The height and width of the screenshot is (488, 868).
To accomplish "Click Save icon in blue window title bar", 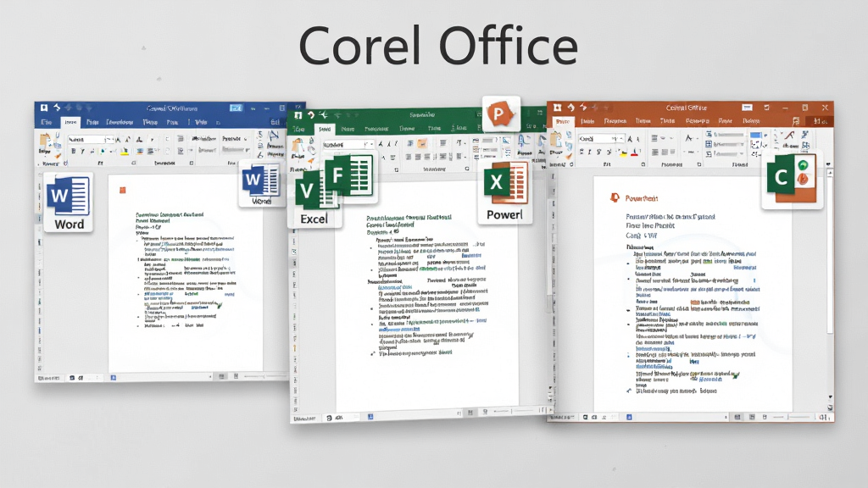I will pos(44,108).
